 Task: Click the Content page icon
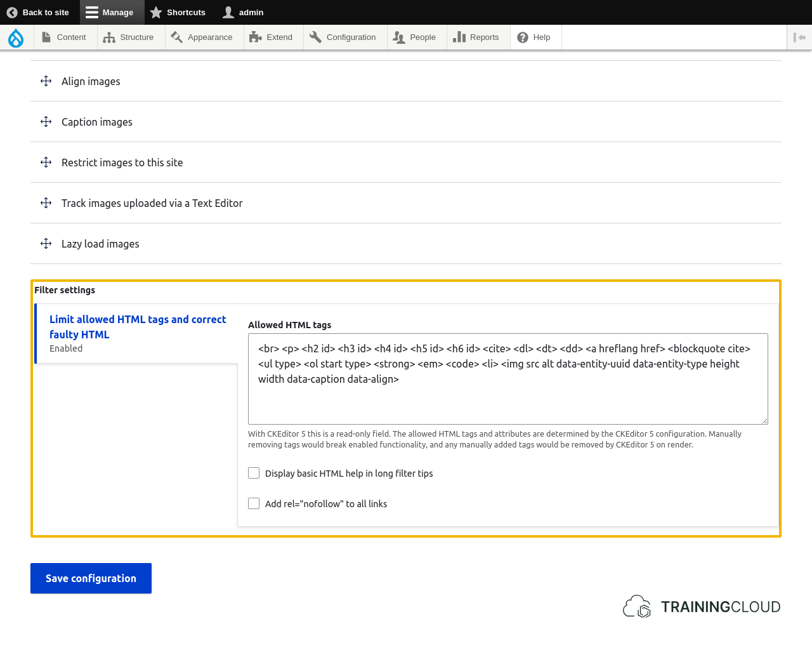(x=46, y=37)
